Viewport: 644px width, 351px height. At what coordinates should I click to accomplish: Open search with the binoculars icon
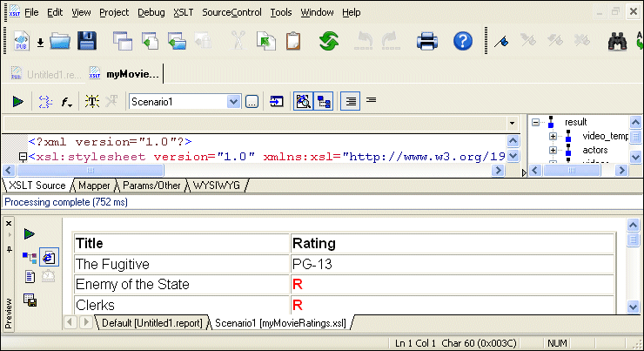tap(618, 41)
